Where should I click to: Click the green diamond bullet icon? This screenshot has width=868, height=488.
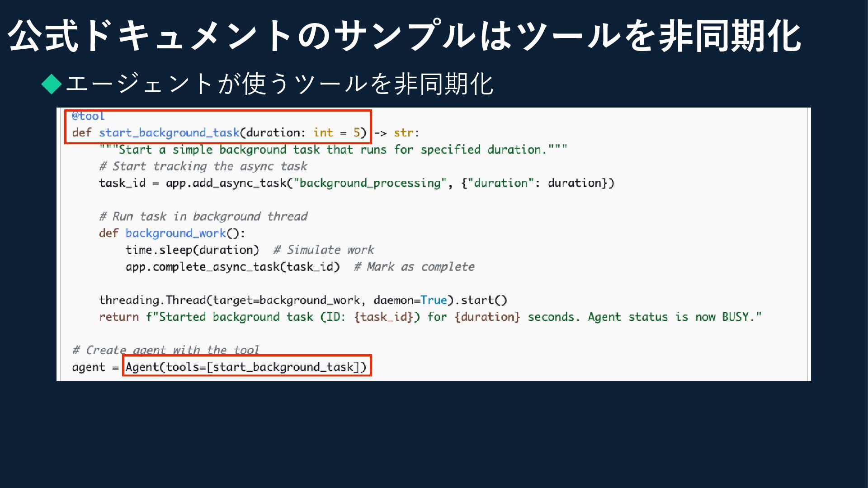(x=52, y=84)
